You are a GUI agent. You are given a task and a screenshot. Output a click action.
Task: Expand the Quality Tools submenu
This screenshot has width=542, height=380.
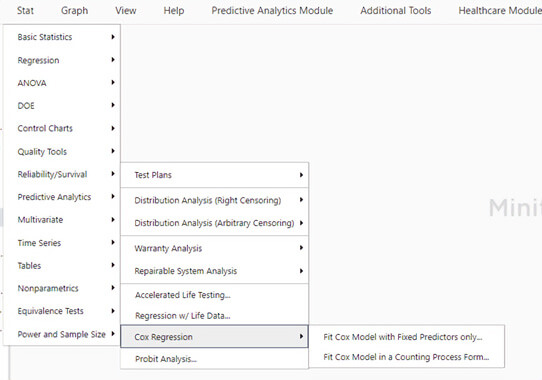click(x=62, y=151)
